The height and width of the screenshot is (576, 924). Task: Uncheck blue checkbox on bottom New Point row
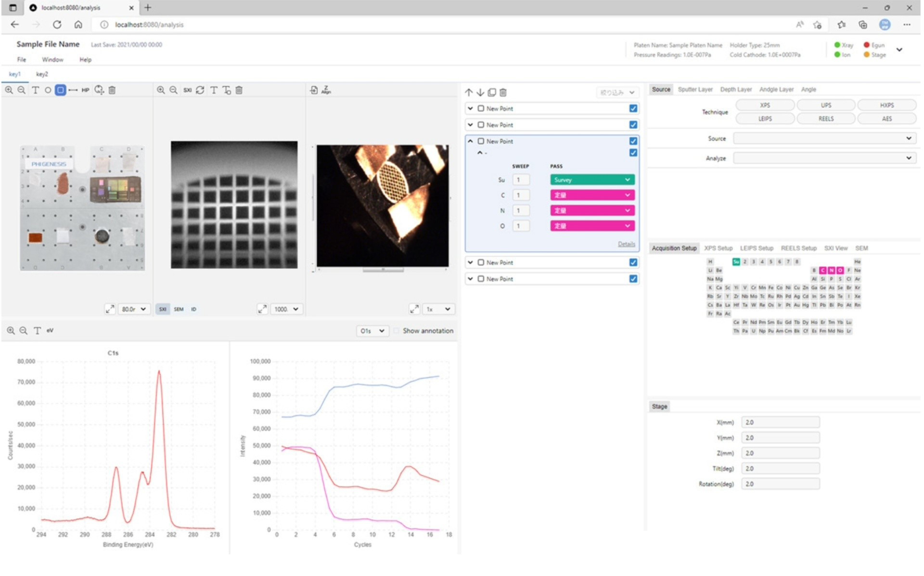click(x=633, y=279)
